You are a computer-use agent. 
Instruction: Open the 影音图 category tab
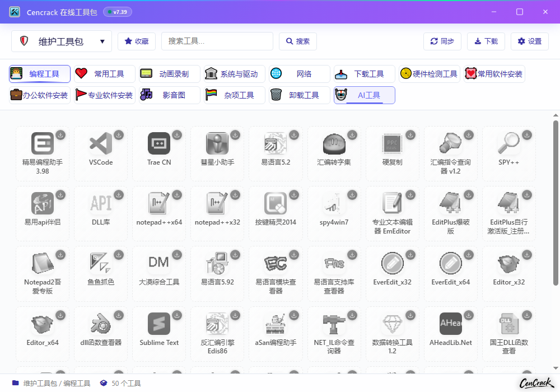[170, 95]
